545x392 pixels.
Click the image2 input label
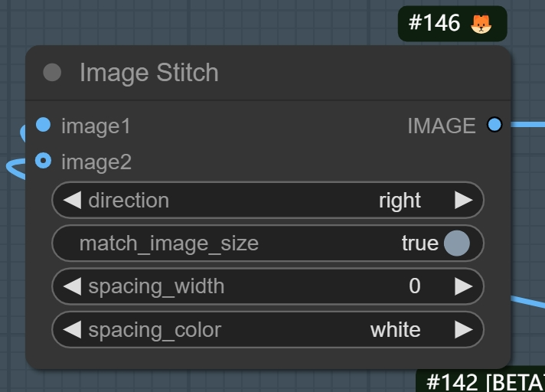(96, 162)
